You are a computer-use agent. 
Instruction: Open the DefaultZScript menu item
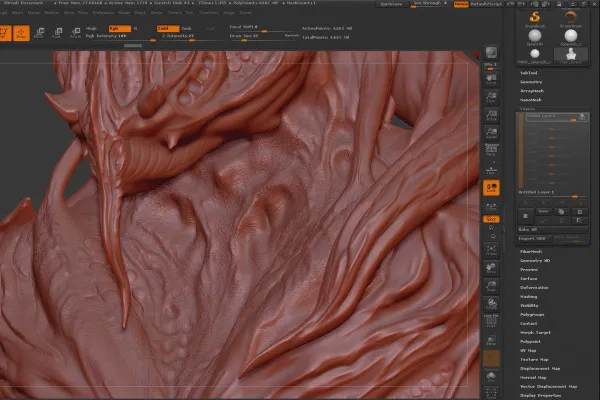[x=486, y=5]
